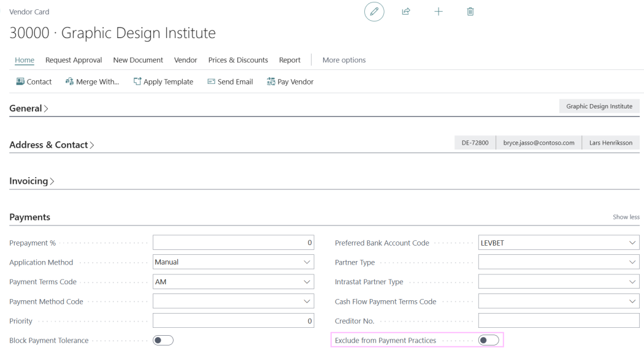Viewport: 644px width, 348px height.
Task: Open the Prices & Discounts menu
Action: pos(238,60)
